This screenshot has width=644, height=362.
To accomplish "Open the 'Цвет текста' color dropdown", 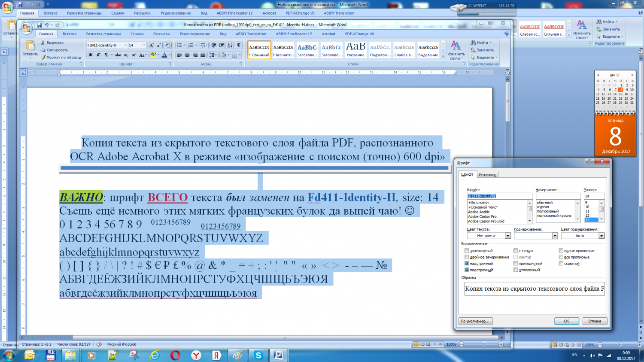I will pos(508,236).
